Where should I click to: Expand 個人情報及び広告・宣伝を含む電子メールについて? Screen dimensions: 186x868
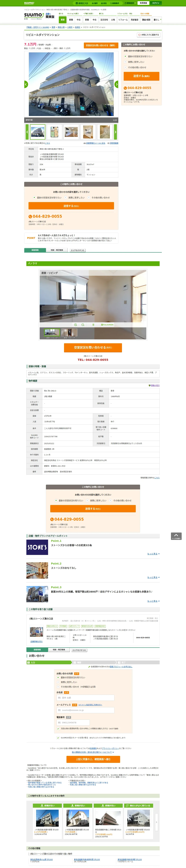pos(93,752)
